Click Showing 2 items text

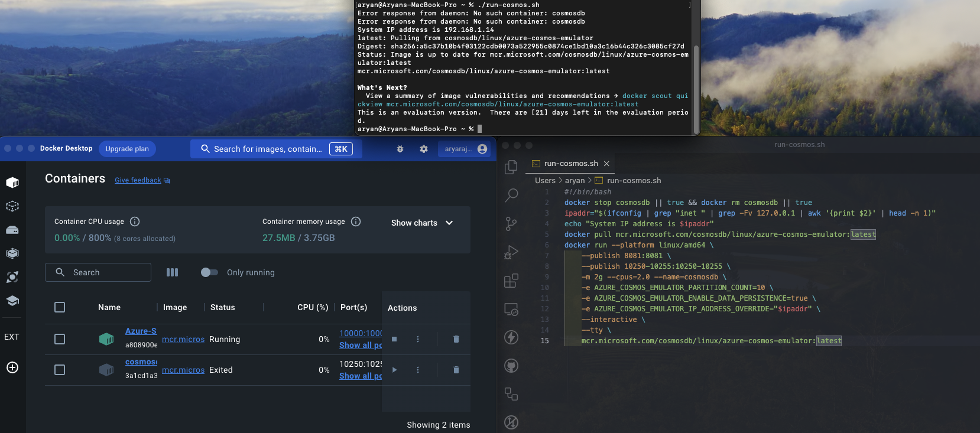coord(439,425)
